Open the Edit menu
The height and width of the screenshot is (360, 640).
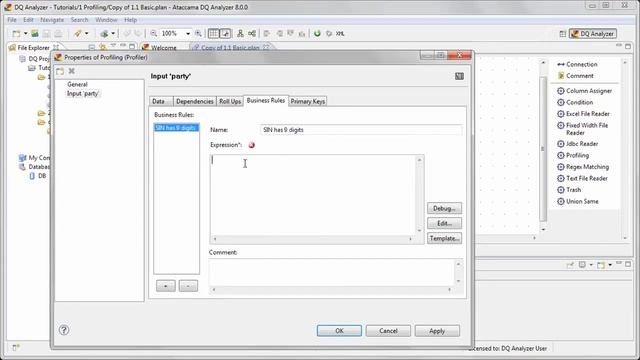(x=28, y=20)
